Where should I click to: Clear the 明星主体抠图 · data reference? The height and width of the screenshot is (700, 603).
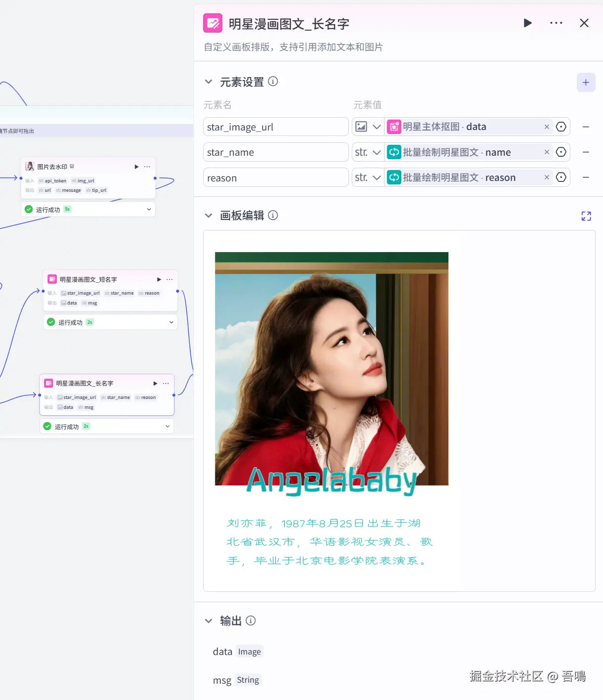click(x=547, y=127)
